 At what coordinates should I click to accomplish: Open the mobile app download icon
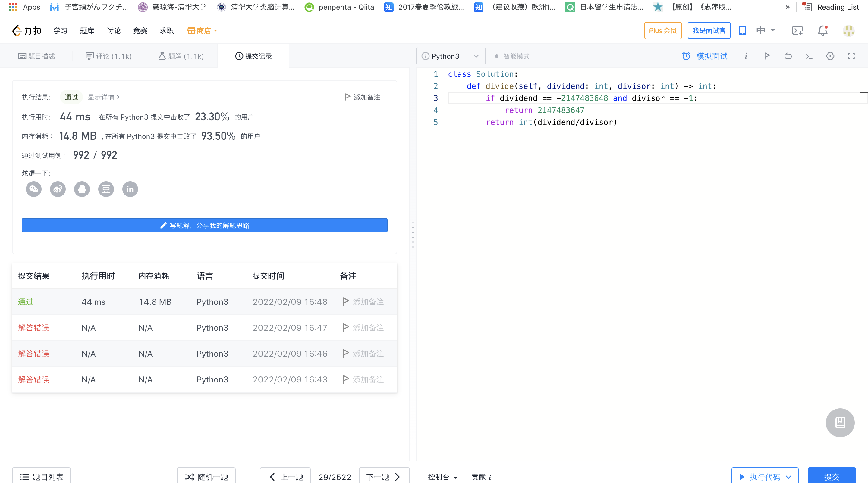click(742, 31)
